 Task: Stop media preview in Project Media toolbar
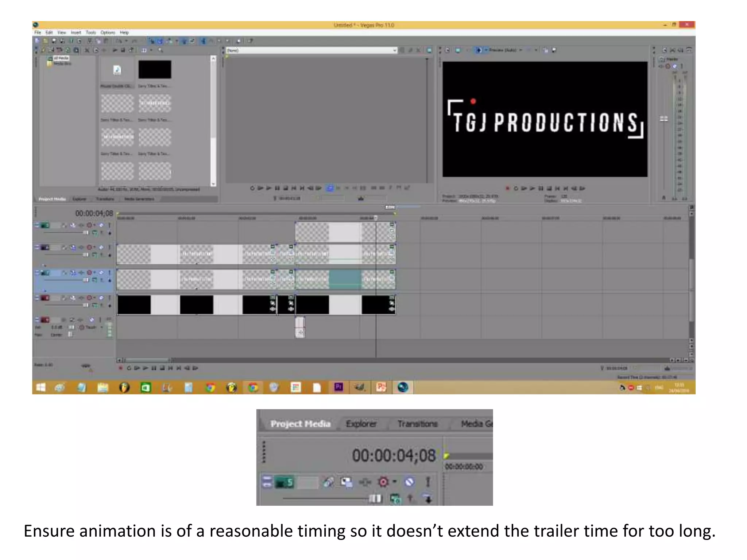[x=123, y=50]
